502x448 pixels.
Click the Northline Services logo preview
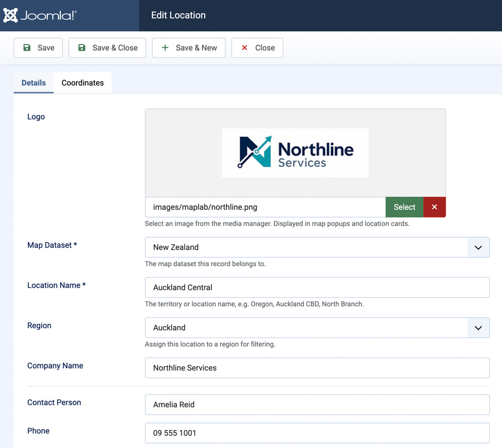295,153
